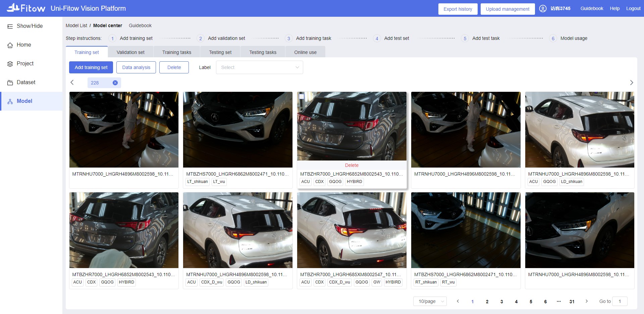Click step 2 circle Add validation set

(x=201, y=39)
